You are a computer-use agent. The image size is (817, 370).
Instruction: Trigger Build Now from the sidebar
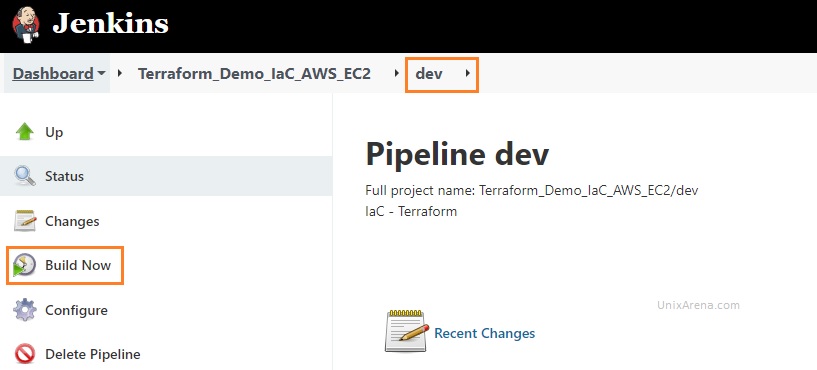(x=78, y=265)
